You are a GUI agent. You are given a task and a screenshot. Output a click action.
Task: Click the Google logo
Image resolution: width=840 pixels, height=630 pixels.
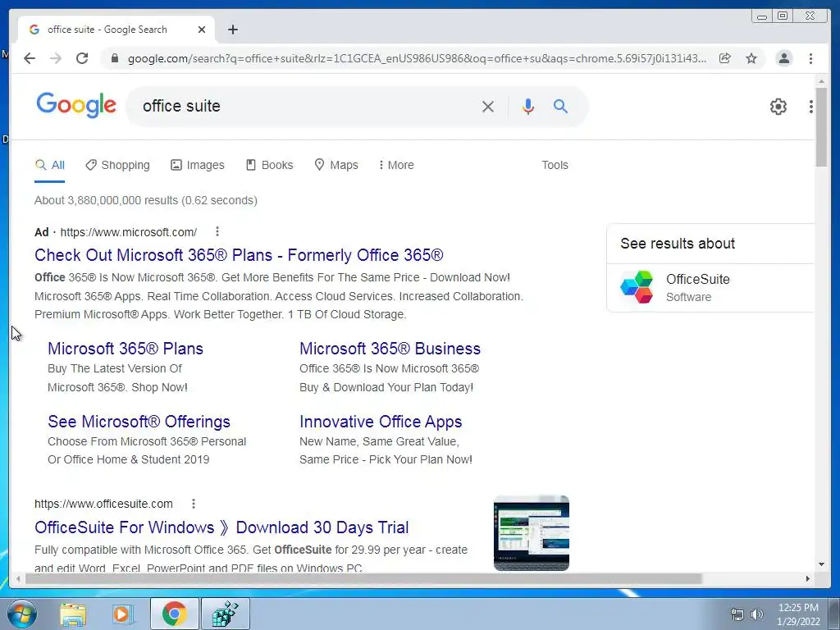pyautogui.click(x=76, y=104)
